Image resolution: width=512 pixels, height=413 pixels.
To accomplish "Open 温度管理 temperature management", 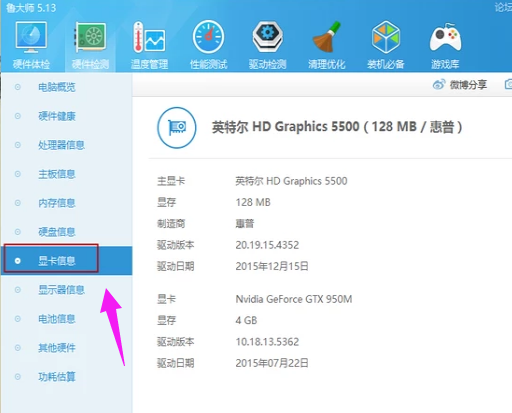I will pyautogui.click(x=149, y=37).
